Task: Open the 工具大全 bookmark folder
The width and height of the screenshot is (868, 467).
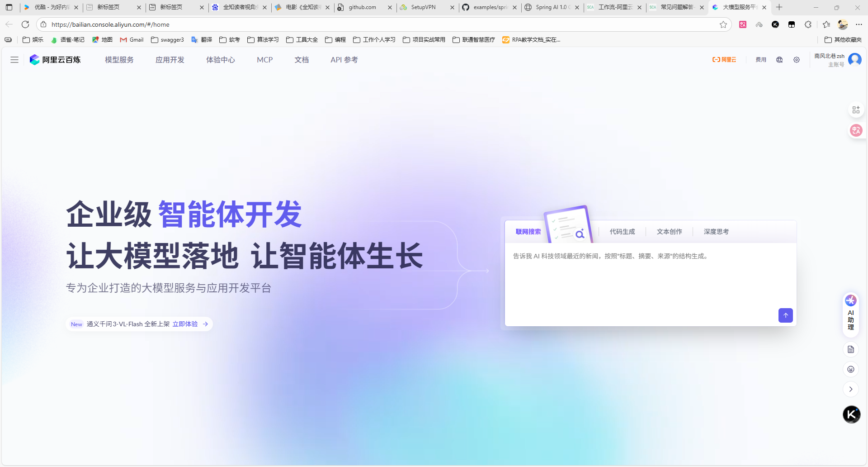Action: click(x=302, y=40)
